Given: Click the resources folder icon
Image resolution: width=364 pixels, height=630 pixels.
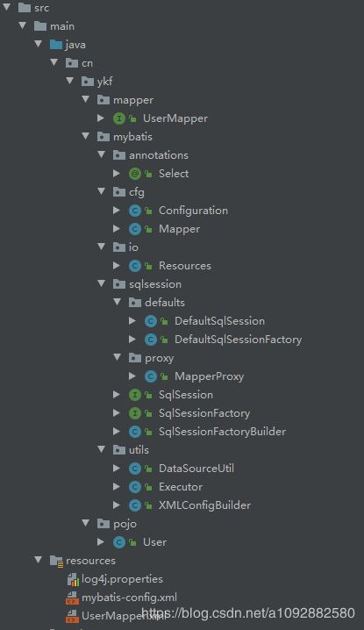Looking at the screenshot, I should pyautogui.click(x=56, y=561).
